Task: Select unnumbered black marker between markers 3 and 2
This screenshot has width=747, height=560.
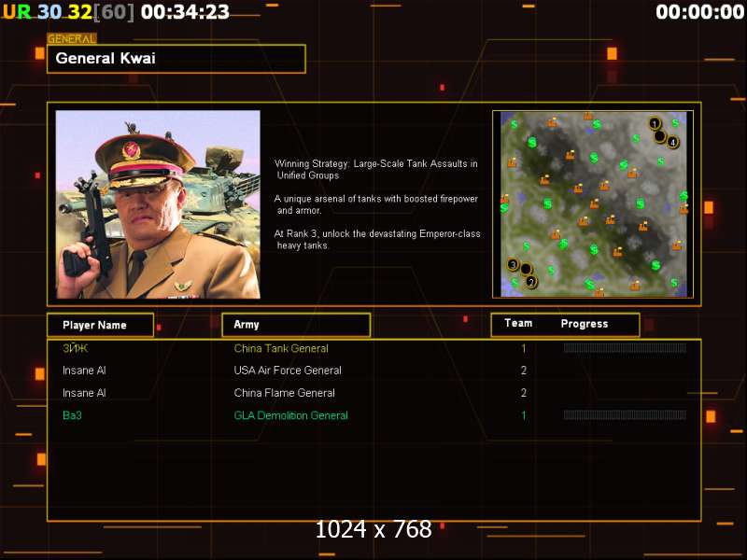Action: point(526,270)
